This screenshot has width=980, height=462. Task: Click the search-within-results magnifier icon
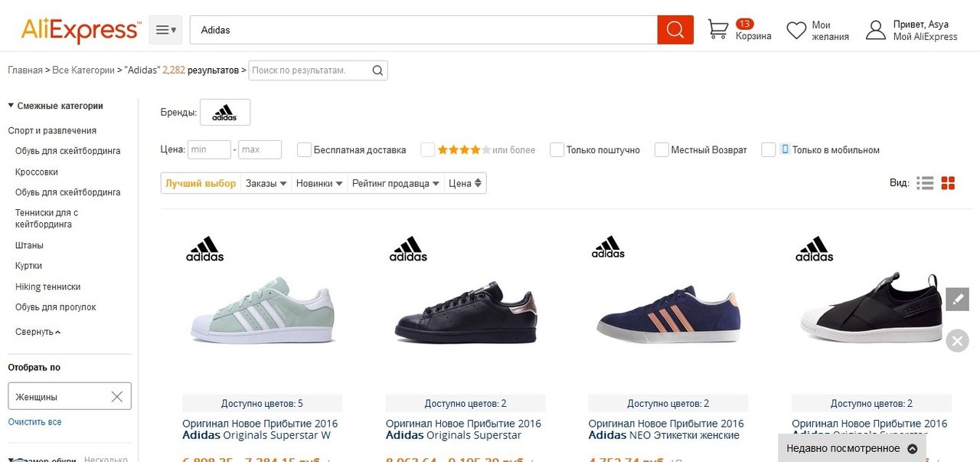377,70
